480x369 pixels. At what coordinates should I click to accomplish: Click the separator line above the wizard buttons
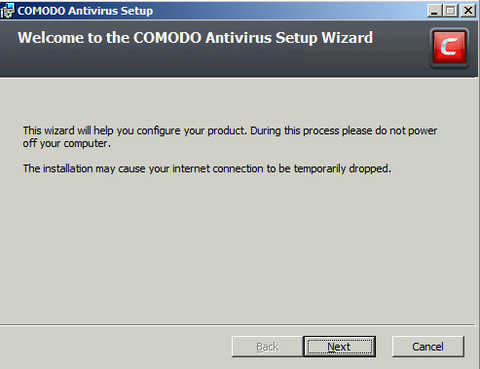coord(238,324)
